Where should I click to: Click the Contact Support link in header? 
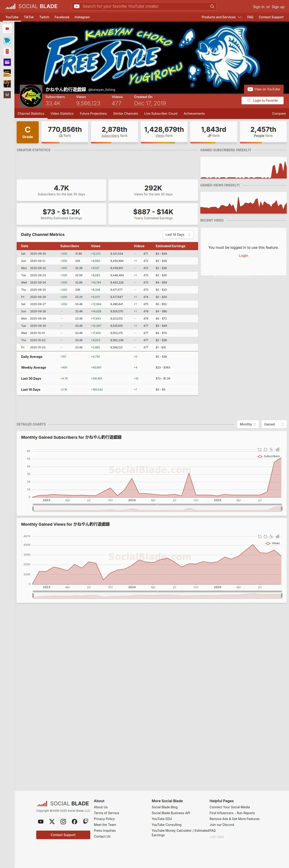pyautogui.click(x=271, y=17)
